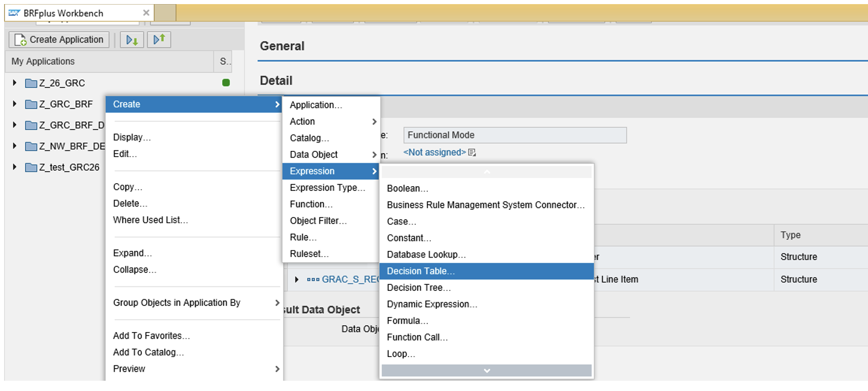The height and width of the screenshot is (391, 868).
Task: Choose Edit… in the context menu
Action: [x=194, y=154]
